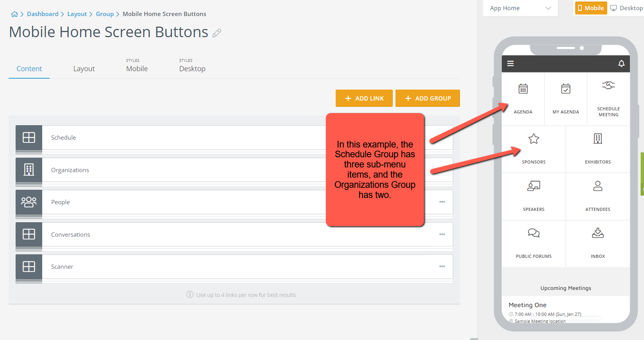Switch preview to Mobile

point(590,8)
